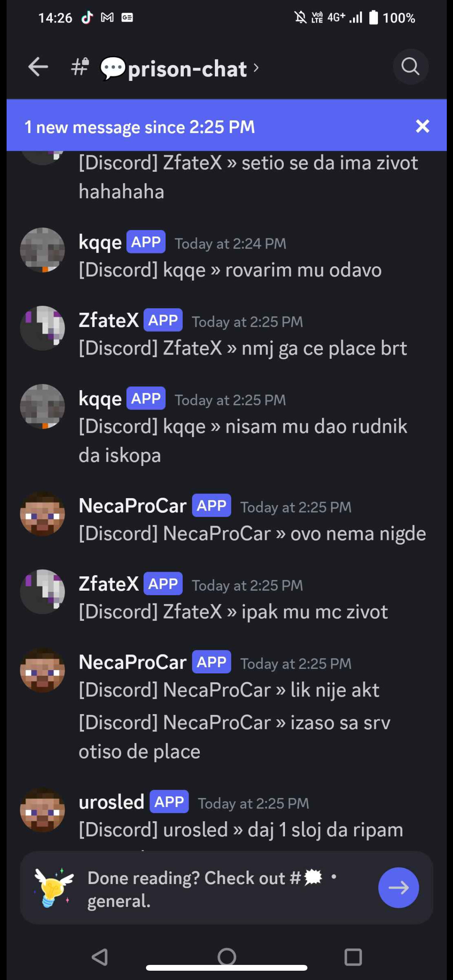Dismiss the new message banner
The height and width of the screenshot is (980, 453).
click(x=422, y=126)
